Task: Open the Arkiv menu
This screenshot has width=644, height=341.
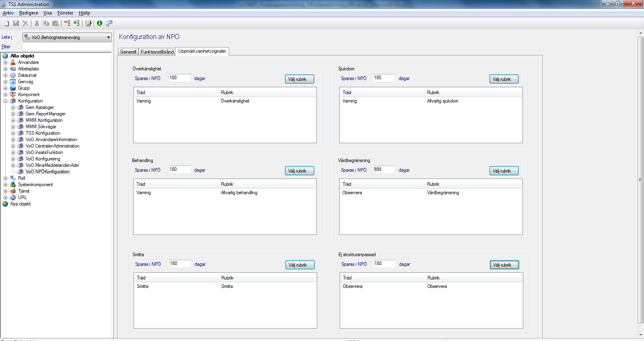Action: click(x=8, y=13)
